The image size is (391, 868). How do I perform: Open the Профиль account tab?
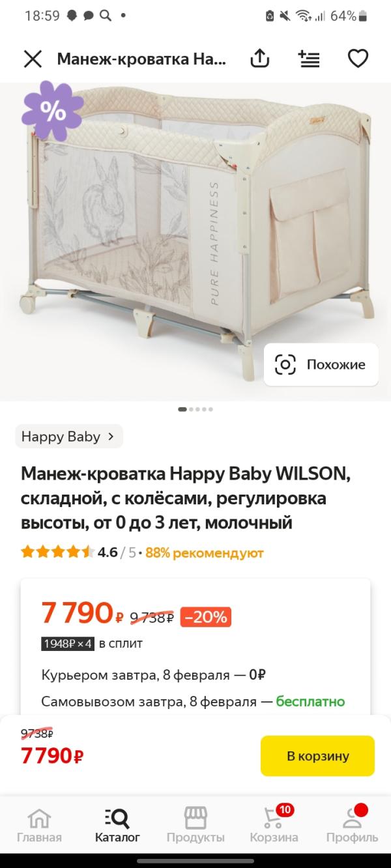352,825
